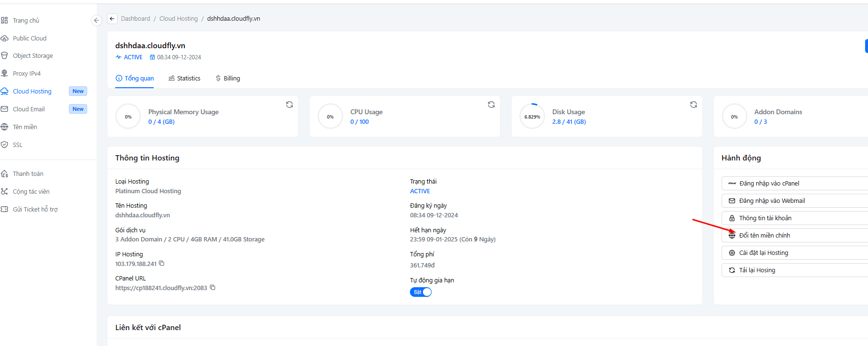Click the Trang chủ home icon in sidebar

(4, 20)
